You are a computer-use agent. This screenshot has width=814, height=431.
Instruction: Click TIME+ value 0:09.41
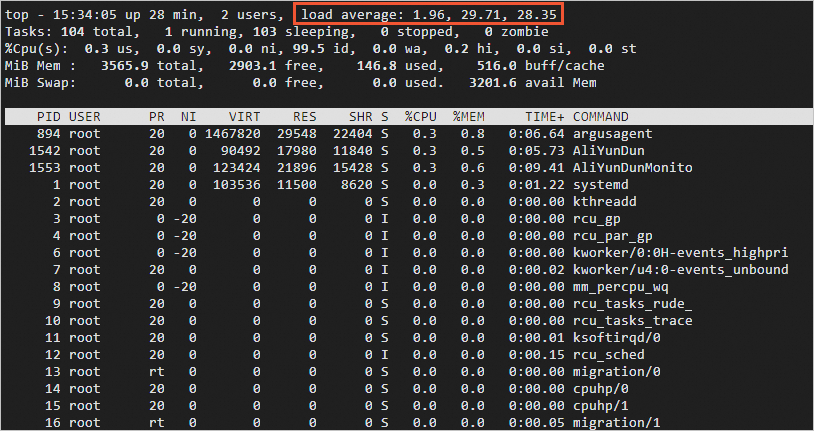click(x=537, y=168)
